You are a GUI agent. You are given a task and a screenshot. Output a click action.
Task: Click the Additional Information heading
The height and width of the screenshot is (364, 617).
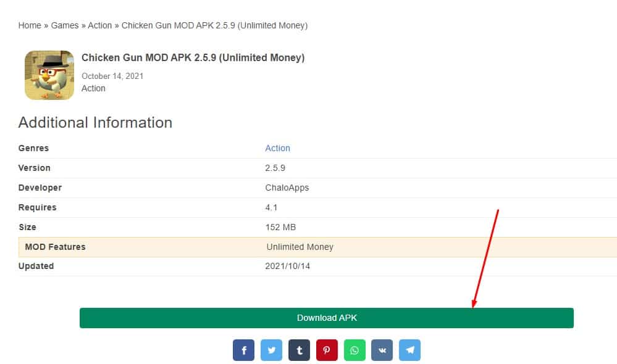point(95,123)
